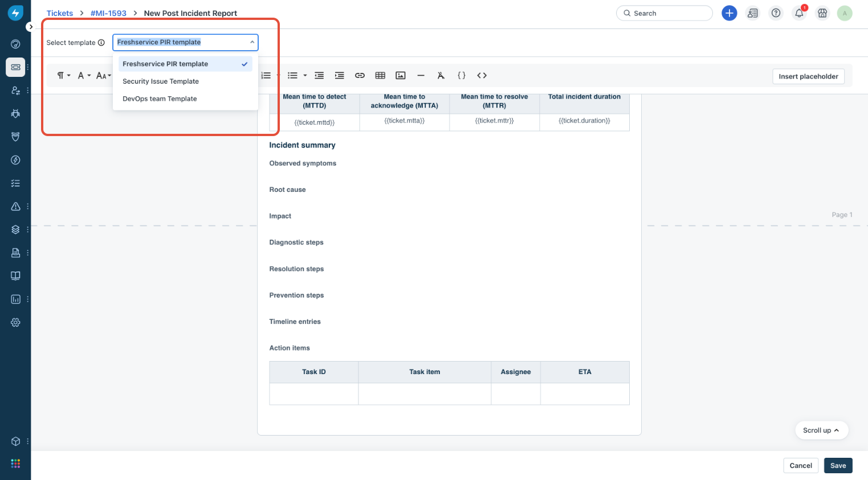868x480 pixels.
Task: Click the Search field
Action: [664, 13]
